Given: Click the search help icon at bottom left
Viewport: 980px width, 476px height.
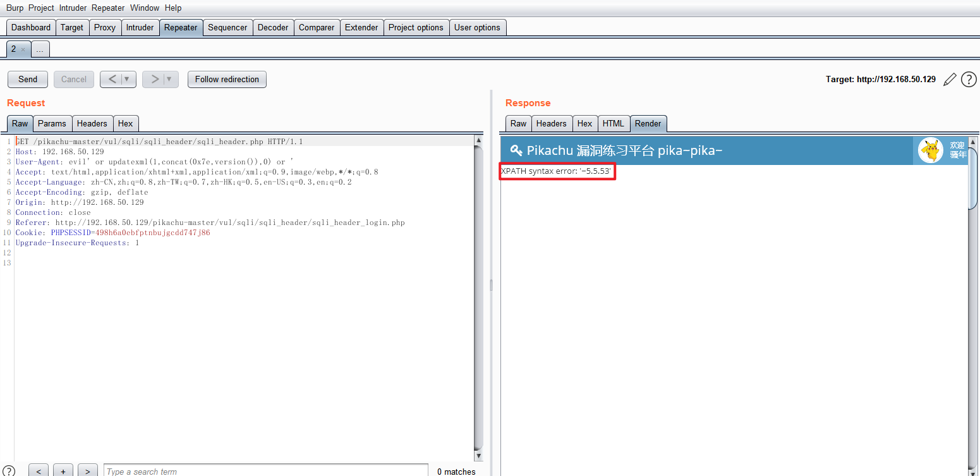Looking at the screenshot, I should 9,472.
